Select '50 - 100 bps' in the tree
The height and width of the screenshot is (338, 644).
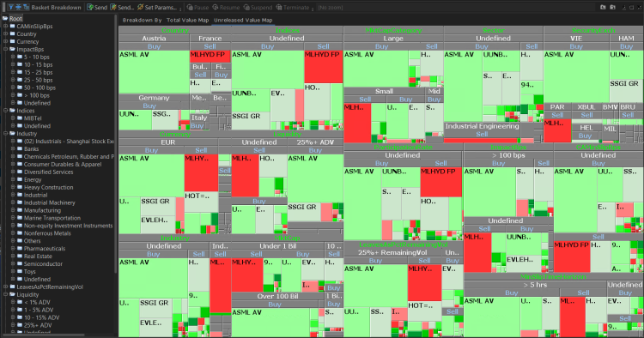click(39, 88)
